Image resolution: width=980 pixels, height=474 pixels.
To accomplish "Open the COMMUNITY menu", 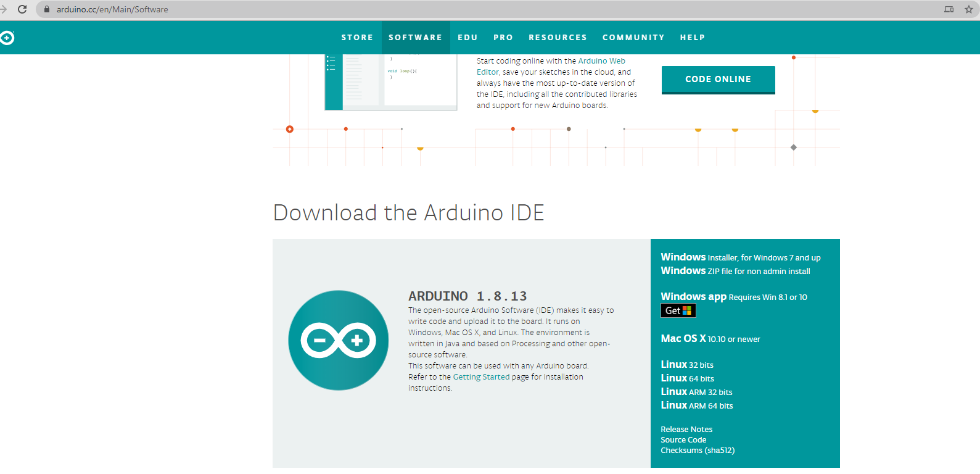I will [x=634, y=38].
